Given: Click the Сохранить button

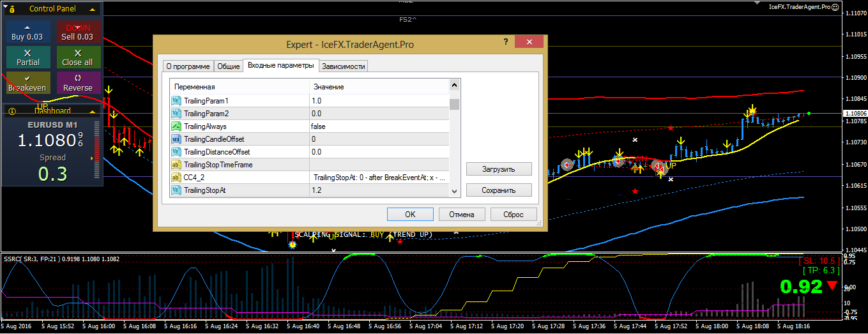Looking at the screenshot, I should [x=499, y=190].
